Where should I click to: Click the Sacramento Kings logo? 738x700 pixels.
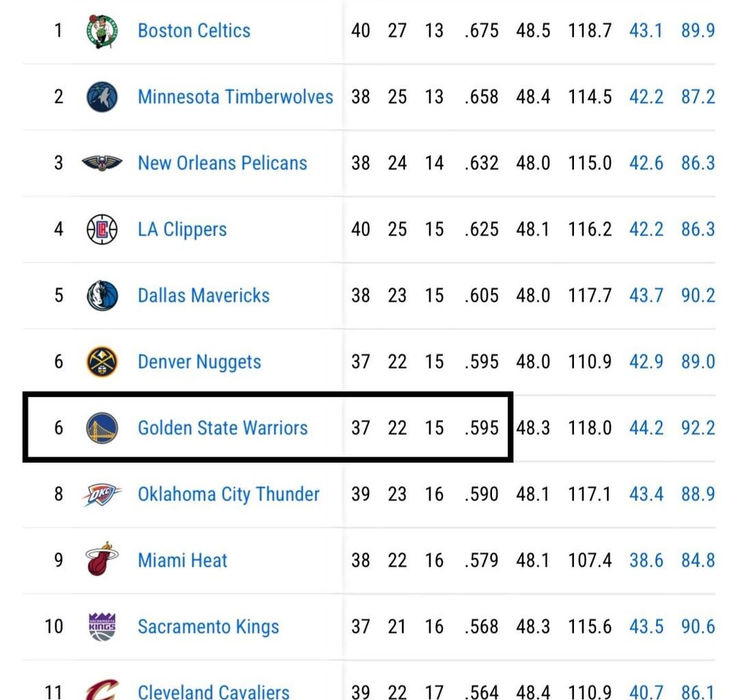tap(101, 626)
